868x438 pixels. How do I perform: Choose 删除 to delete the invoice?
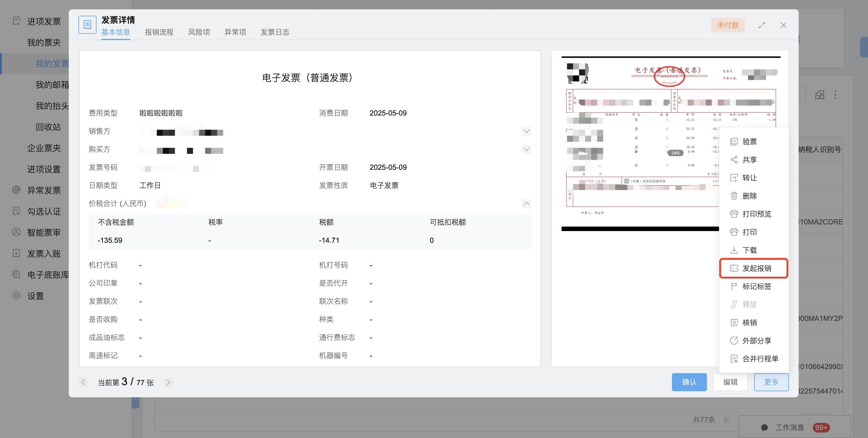point(753,196)
